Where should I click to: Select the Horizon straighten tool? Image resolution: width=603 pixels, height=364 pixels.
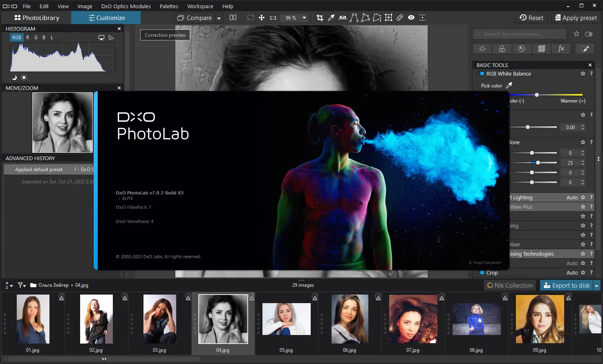click(343, 18)
